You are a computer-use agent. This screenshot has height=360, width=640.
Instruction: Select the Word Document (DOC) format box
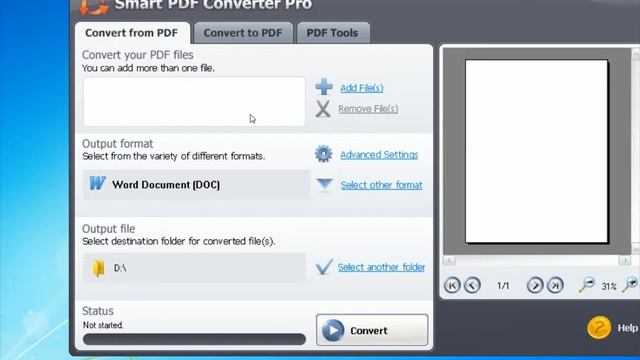(x=196, y=184)
